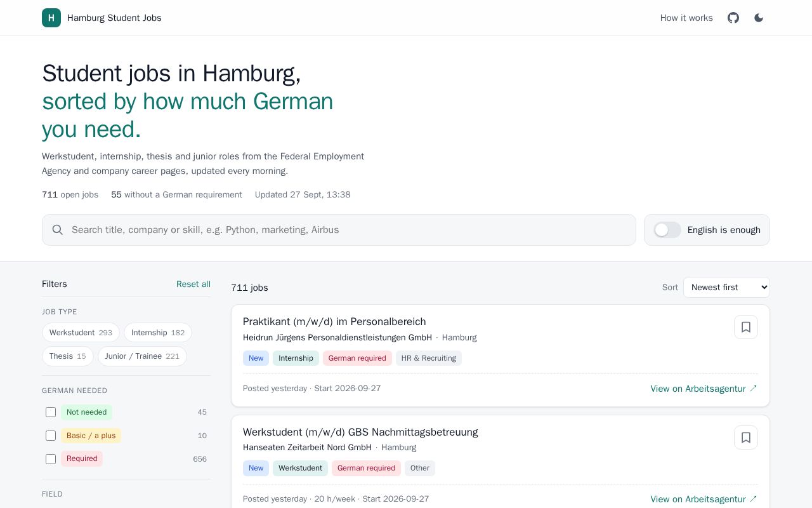Click German required tag on Praktikant card

357,358
